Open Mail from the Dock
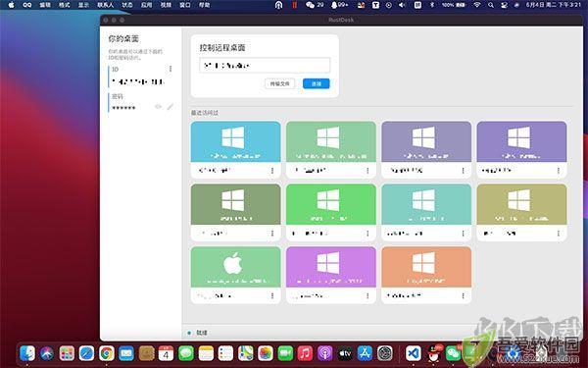The height and width of the screenshot is (368, 588). point(126,353)
